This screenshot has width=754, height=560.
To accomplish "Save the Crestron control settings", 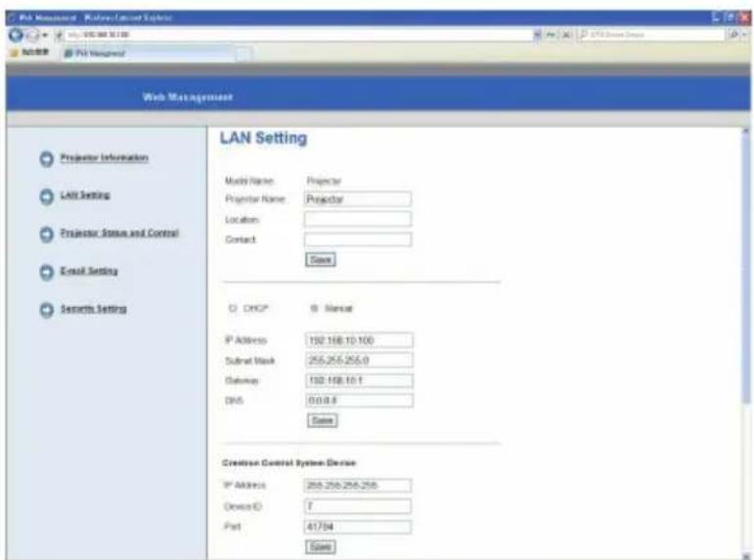I will [x=321, y=547].
